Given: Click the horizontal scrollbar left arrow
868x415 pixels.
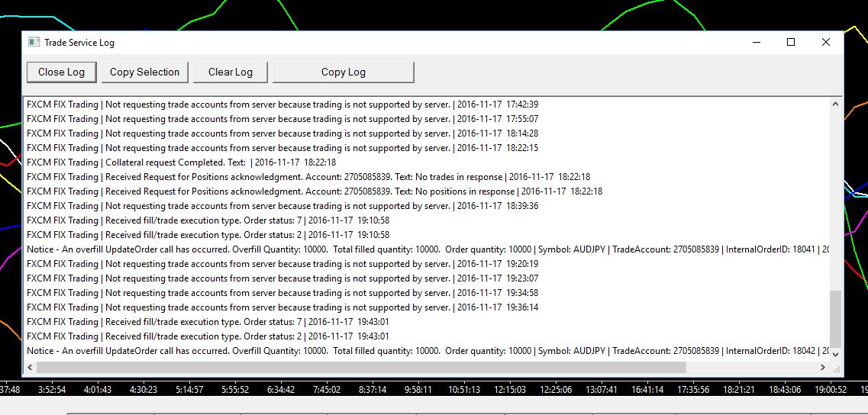Looking at the screenshot, I should point(30,368).
